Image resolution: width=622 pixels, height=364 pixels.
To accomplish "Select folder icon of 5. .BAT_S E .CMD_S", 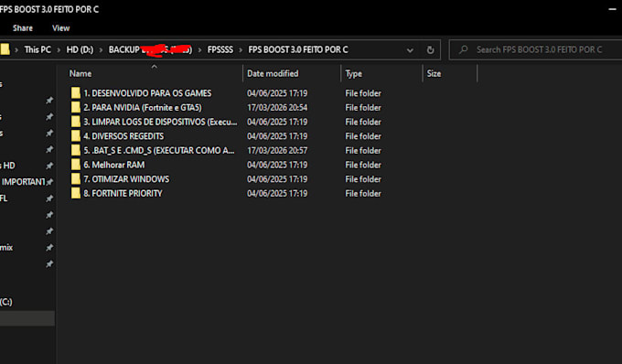I will tap(75, 150).
